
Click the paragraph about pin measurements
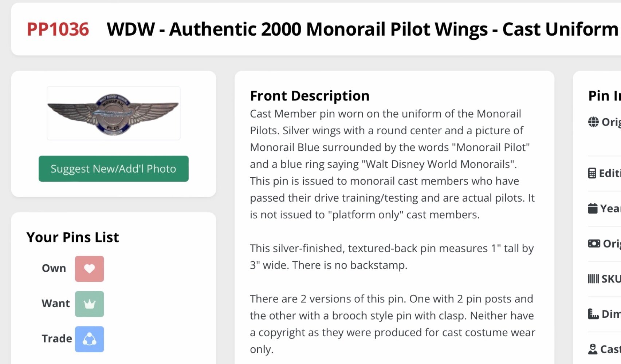click(392, 257)
